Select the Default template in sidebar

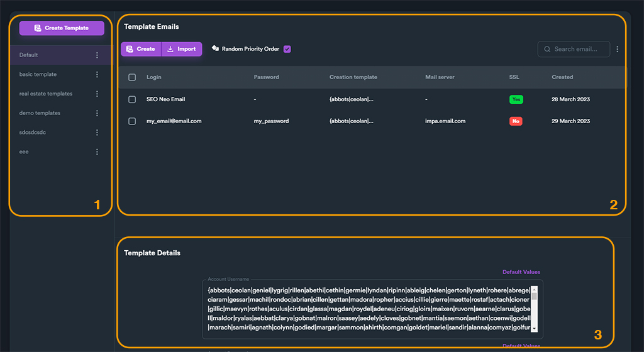pyautogui.click(x=29, y=55)
